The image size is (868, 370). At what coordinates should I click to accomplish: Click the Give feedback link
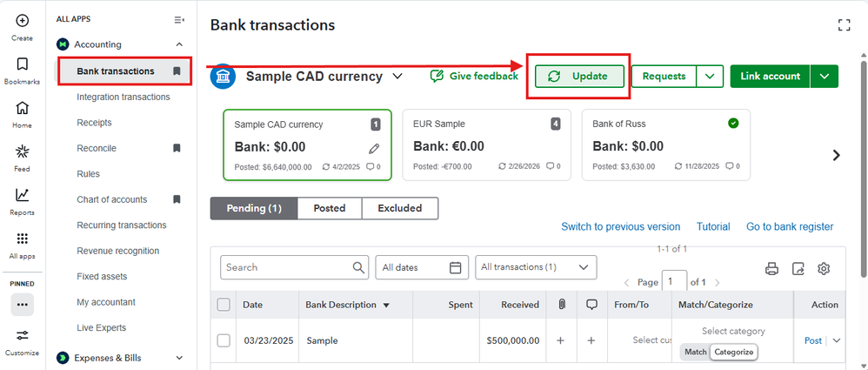tap(474, 77)
